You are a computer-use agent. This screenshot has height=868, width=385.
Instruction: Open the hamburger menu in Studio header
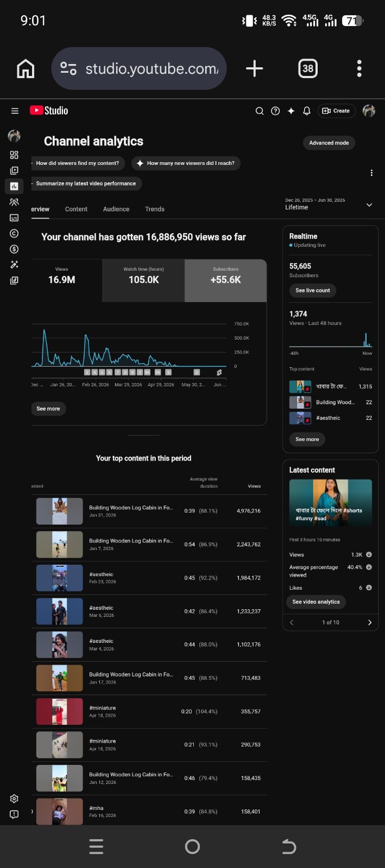point(15,111)
